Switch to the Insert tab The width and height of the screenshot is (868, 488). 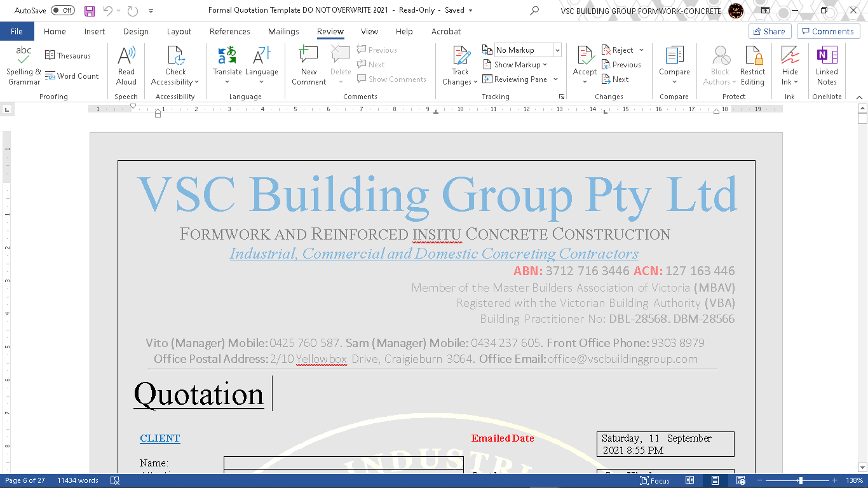coord(95,31)
